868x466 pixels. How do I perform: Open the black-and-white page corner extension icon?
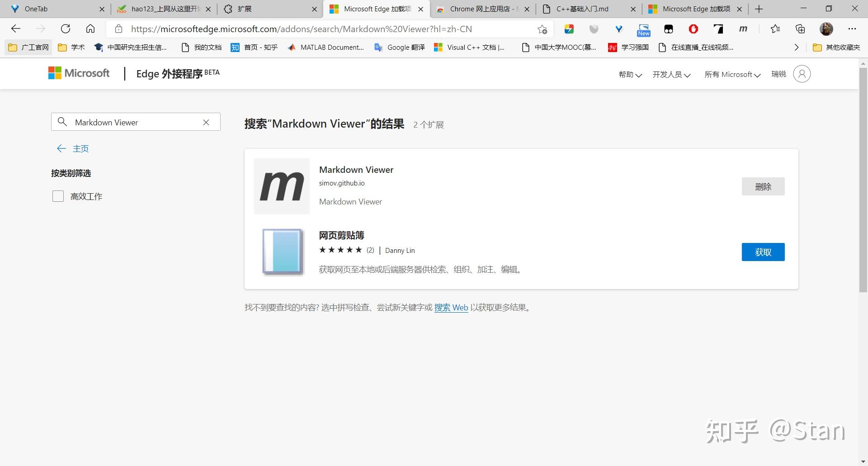point(718,29)
